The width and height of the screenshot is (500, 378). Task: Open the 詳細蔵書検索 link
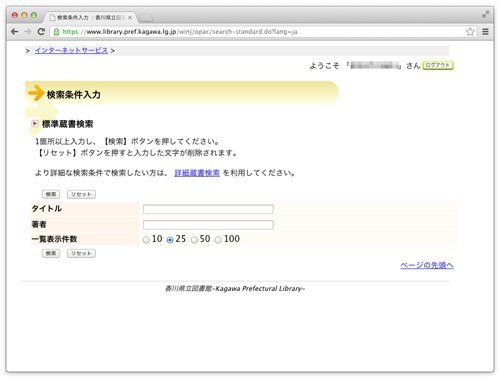click(197, 173)
